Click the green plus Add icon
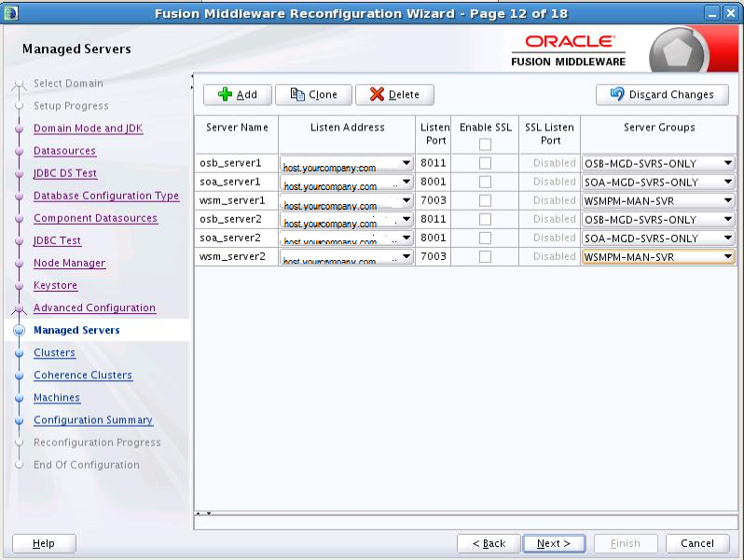Screen dimensions: 744x560 225,94
